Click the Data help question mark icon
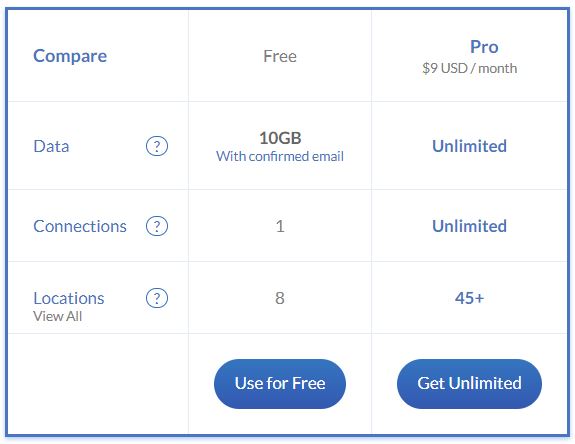Viewport: 575px width, 444px height. click(x=157, y=146)
